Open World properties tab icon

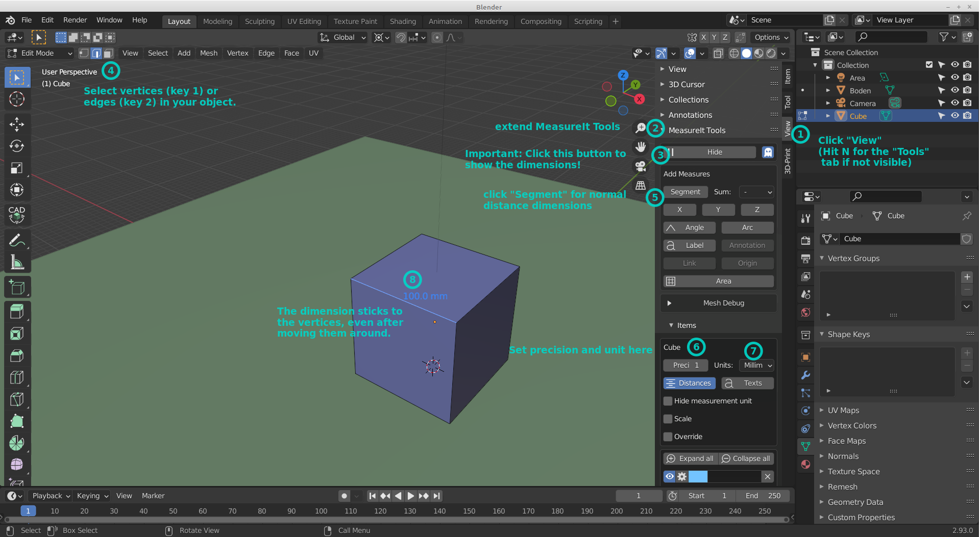pos(805,312)
